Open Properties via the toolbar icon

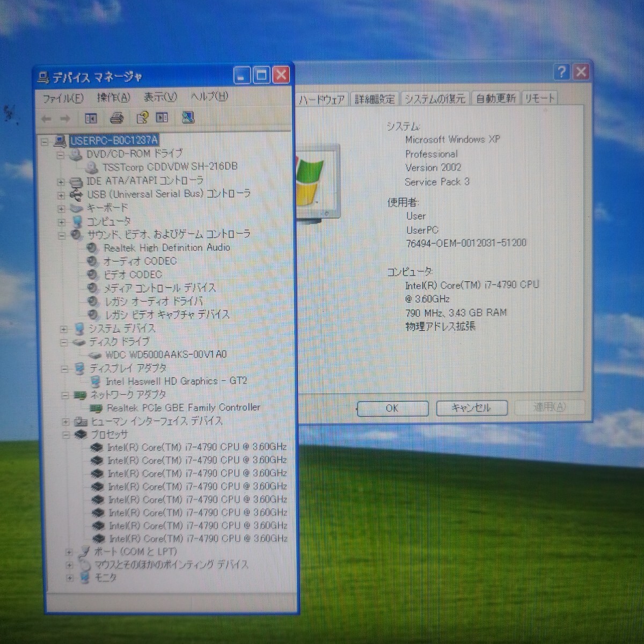(x=142, y=118)
